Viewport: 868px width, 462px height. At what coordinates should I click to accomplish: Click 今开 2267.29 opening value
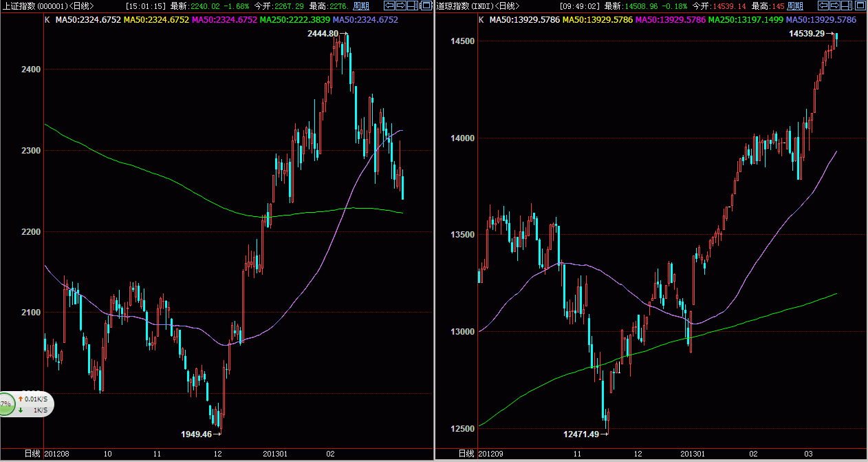pos(289,6)
